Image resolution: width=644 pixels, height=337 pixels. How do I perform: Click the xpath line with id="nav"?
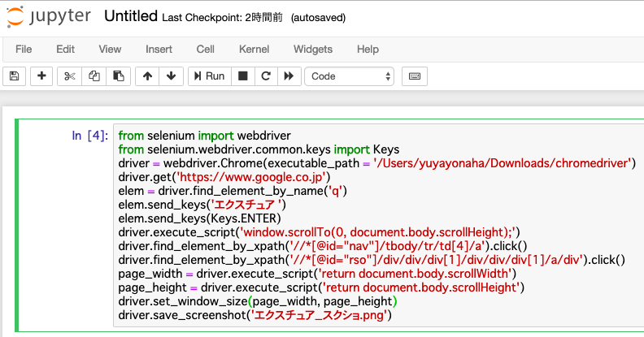pos(323,246)
